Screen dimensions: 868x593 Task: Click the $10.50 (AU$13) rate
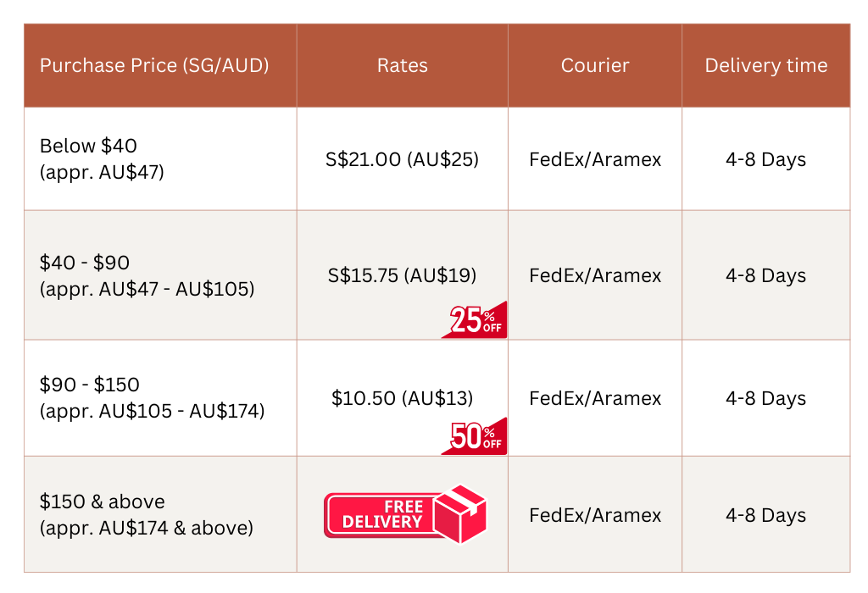pyautogui.click(x=403, y=398)
